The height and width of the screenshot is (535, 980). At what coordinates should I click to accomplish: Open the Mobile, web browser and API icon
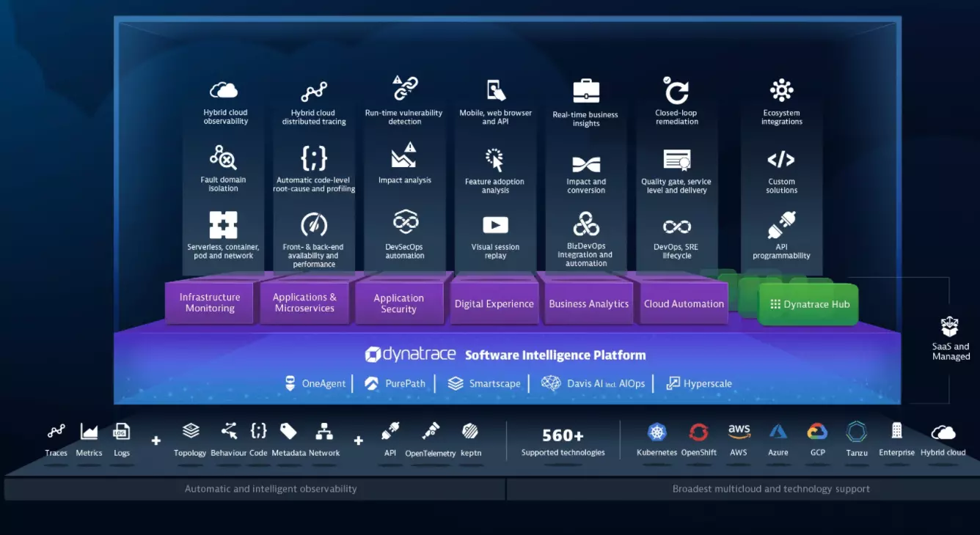point(496,90)
